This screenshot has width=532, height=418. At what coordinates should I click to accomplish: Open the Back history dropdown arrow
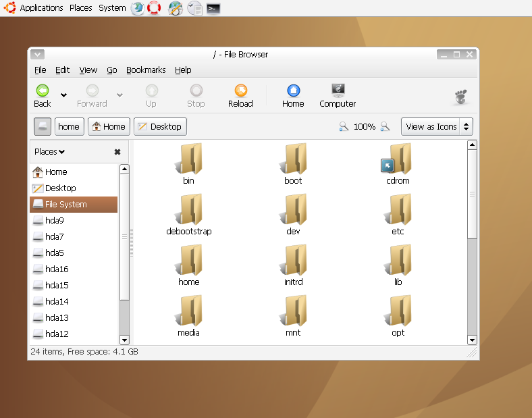tap(63, 95)
